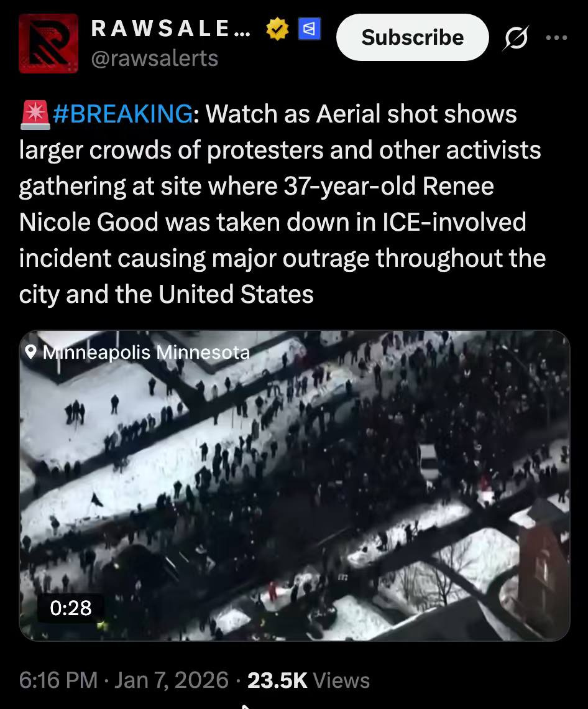
Task: Click the 6:16 PM post time
Action: [58, 680]
